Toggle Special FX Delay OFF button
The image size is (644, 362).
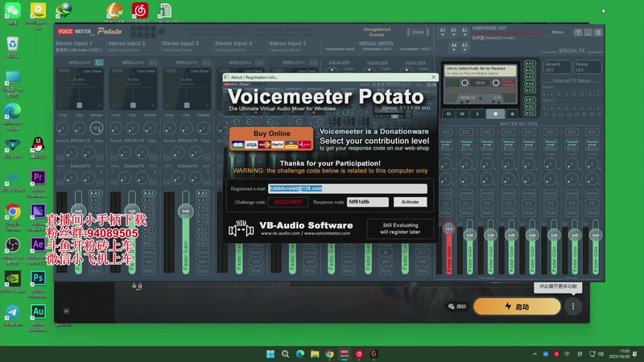point(588,67)
